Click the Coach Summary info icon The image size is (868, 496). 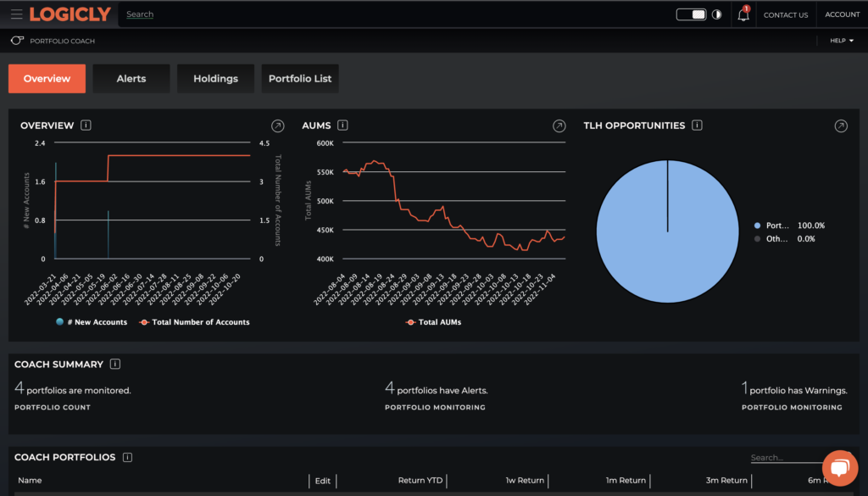click(x=115, y=365)
